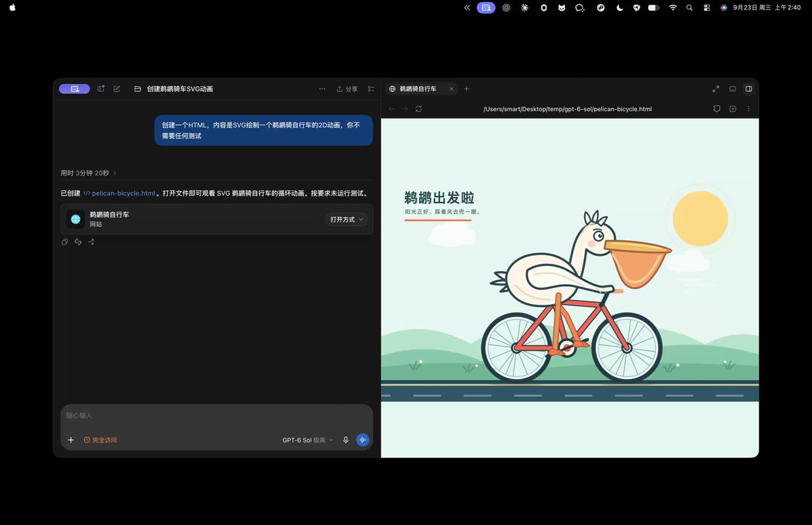
Task: Click the bottom panel icon in preview header
Action: [732, 89]
